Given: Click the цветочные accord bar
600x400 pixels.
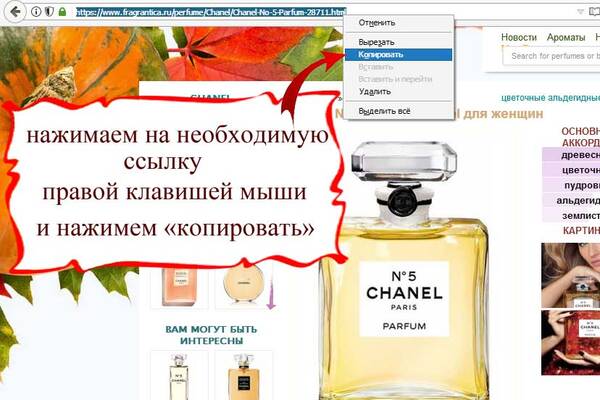Looking at the screenshot, I should pos(571,170).
